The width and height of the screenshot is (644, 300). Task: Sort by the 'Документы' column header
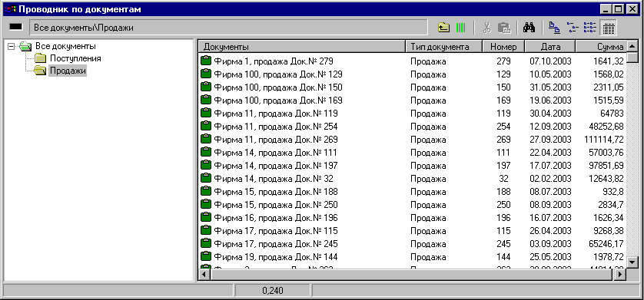pos(302,47)
